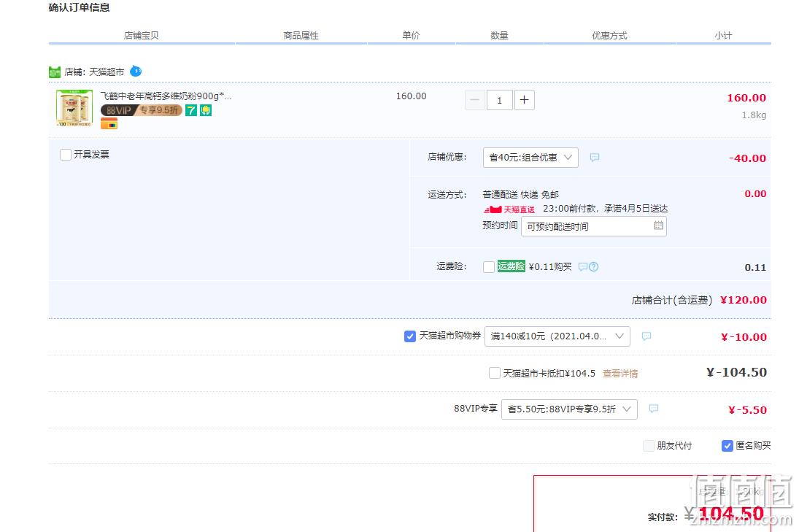Open the 省5.50元:88VIP专享9.5折 dropdown
Image resolution: width=799 pixels, height=532 pixels.
pyautogui.click(x=569, y=409)
